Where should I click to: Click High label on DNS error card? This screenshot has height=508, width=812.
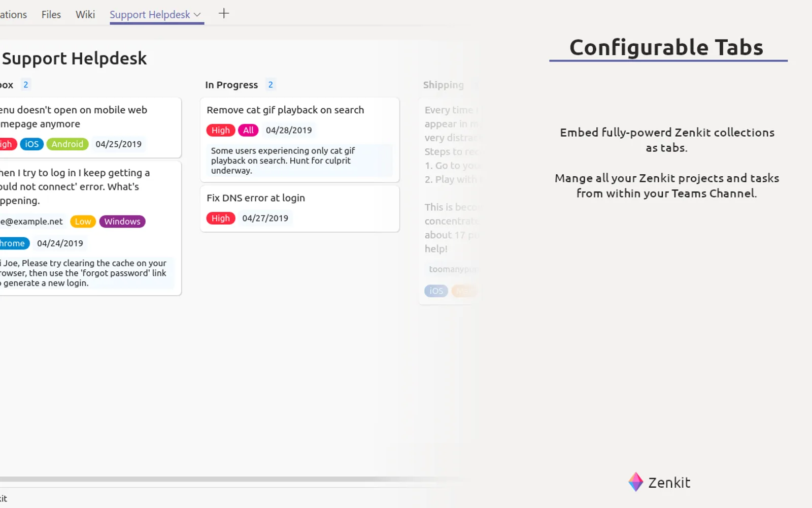click(x=221, y=218)
